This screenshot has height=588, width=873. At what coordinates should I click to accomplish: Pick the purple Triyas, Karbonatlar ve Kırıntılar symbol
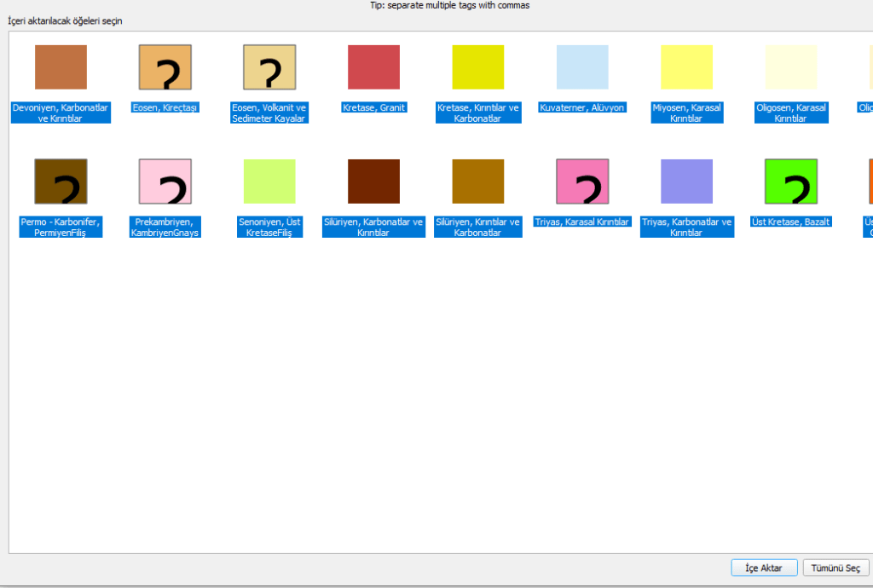pos(686,182)
